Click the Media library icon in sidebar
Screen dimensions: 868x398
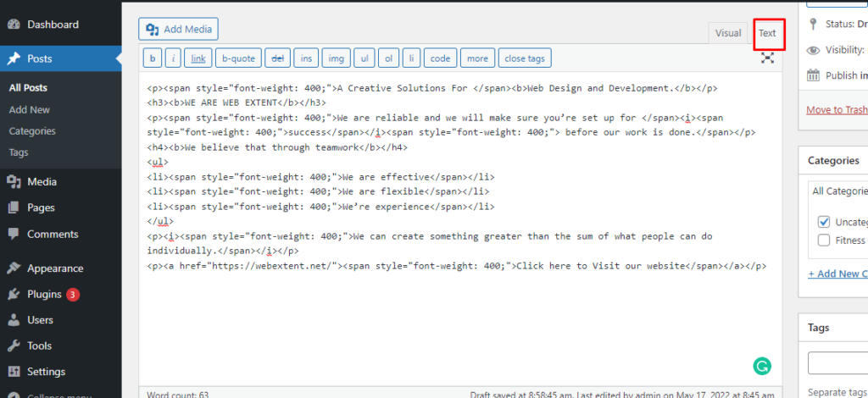14,182
